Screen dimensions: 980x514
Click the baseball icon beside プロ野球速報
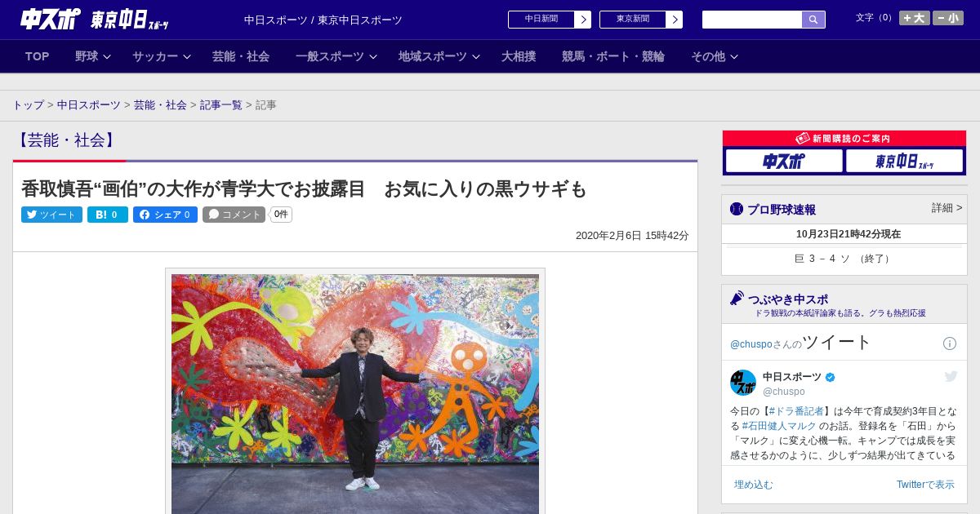(737, 210)
